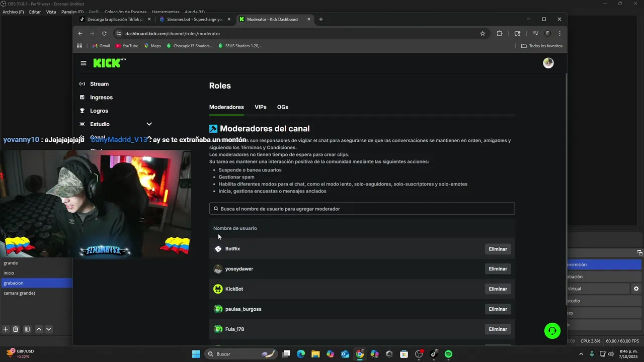Open the green support chat bubble
The image size is (644, 362).
(x=552, y=330)
